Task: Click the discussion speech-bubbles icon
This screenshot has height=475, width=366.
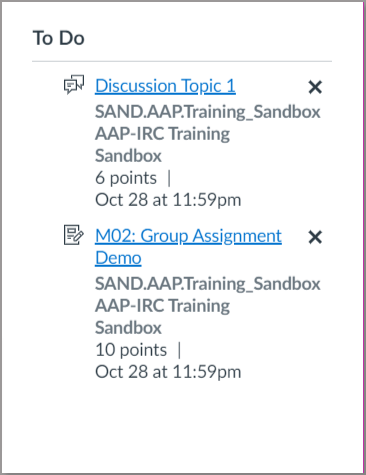Action: click(x=74, y=84)
